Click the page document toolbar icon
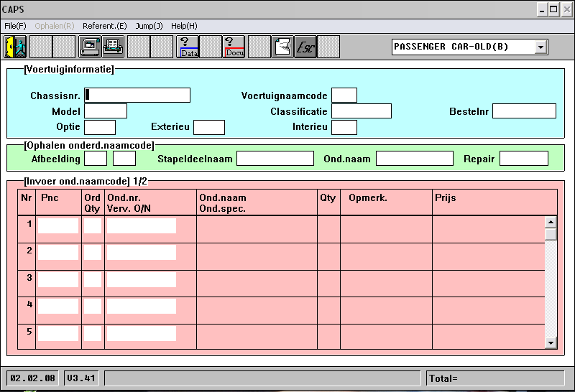 pos(282,47)
